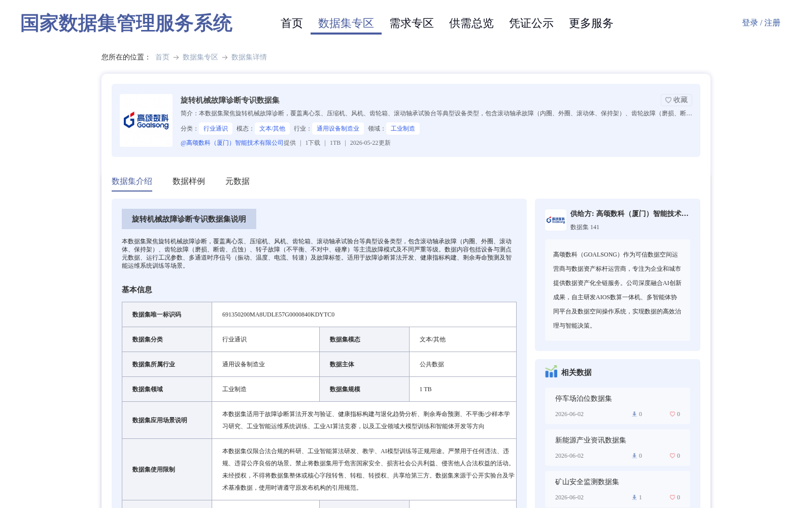This screenshot has width=812, height=508.
Task: Click download icon on 新能源产业资讯数据集 card
Action: (x=634, y=456)
